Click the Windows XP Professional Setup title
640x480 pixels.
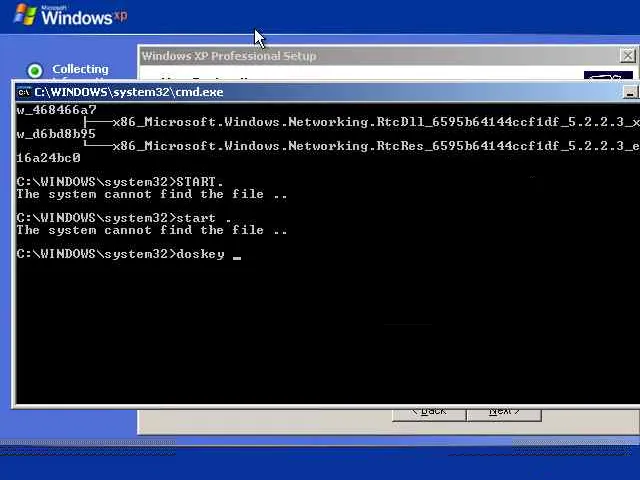point(229,56)
